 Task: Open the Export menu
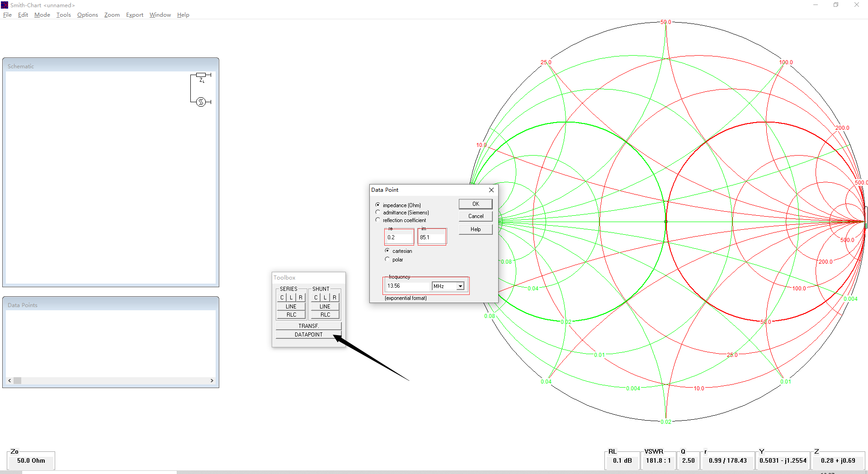[x=135, y=15]
